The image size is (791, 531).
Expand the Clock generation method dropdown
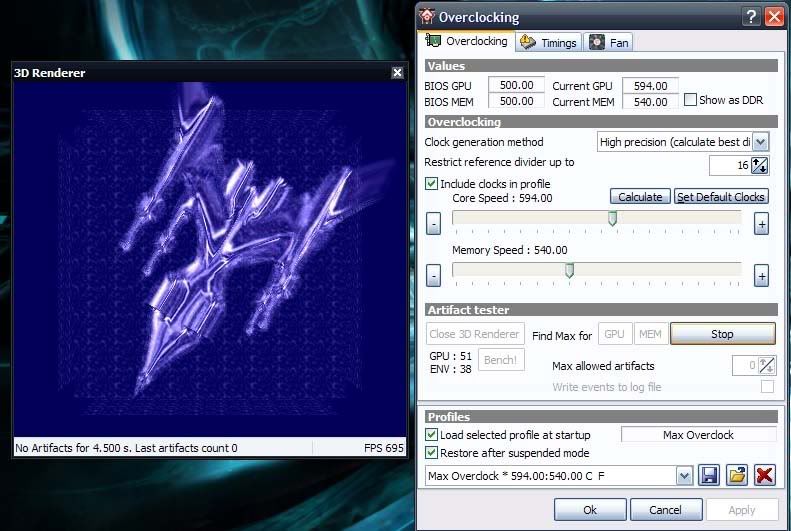(760, 142)
